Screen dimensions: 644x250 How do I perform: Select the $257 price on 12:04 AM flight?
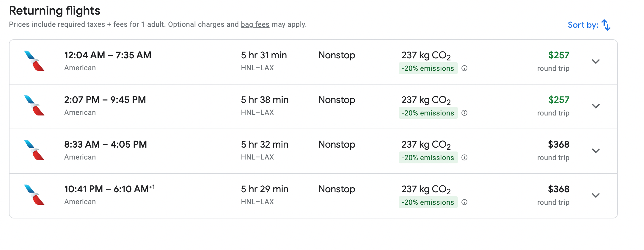[559, 55]
